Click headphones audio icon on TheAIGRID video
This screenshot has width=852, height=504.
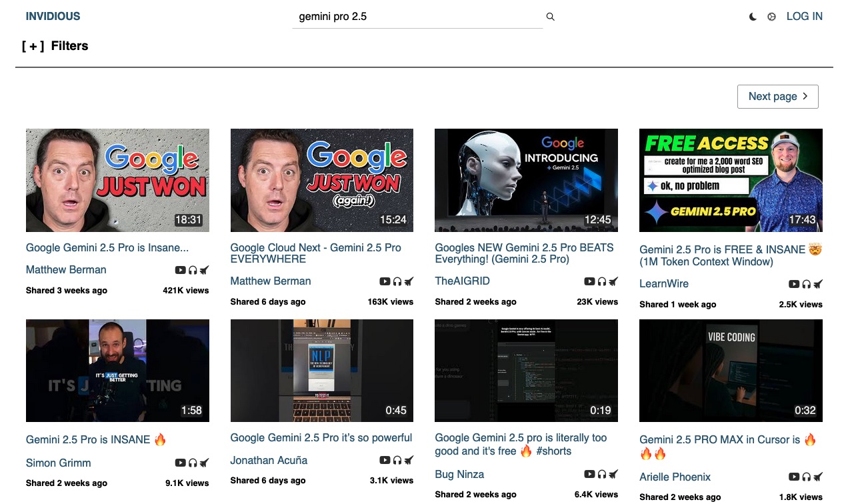click(x=602, y=282)
